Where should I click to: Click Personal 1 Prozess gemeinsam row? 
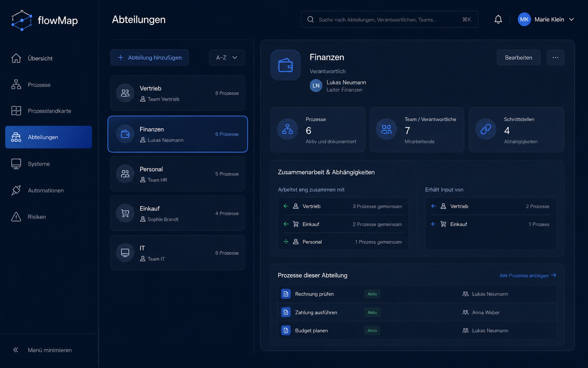point(343,242)
